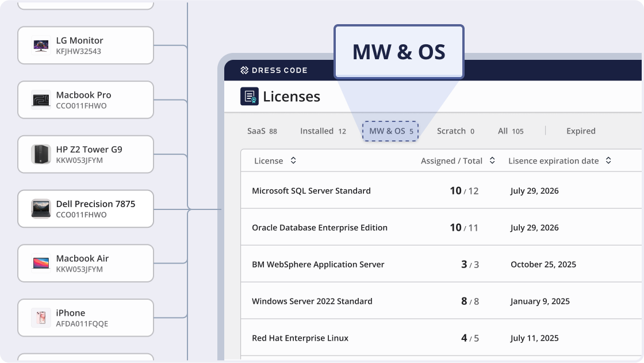Open Microsoft SQL Server Standard license
644x363 pixels.
(311, 190)
